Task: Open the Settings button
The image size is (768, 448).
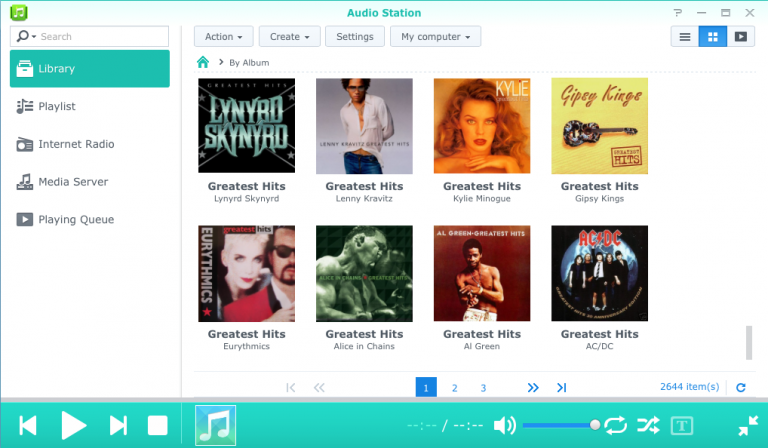Action: coord(355,37)
